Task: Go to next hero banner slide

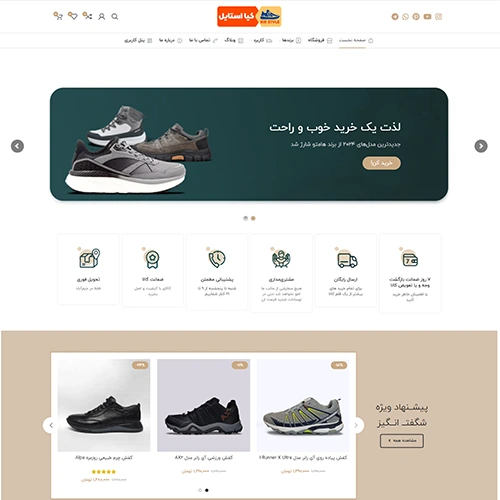Action: [481, 146]
